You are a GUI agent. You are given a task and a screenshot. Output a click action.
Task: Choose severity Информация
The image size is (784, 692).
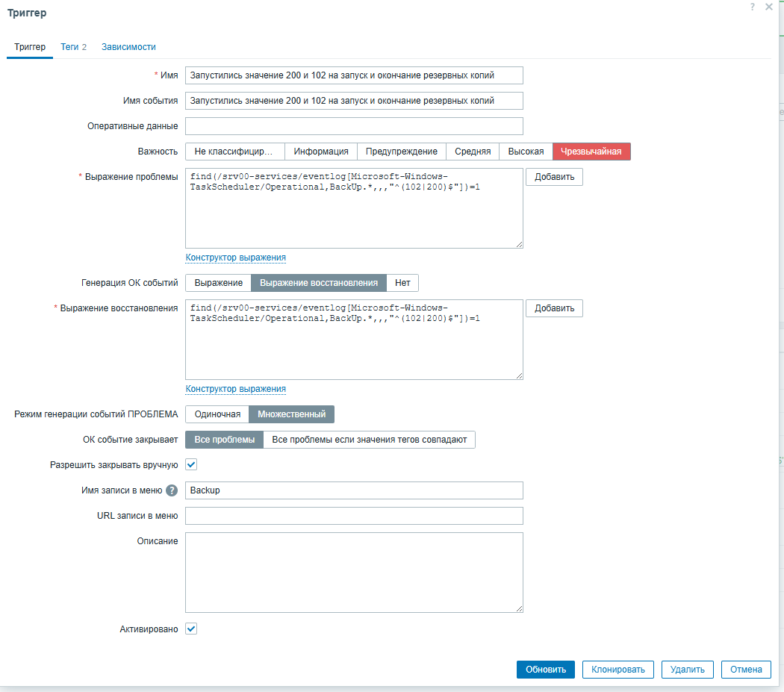321,152
